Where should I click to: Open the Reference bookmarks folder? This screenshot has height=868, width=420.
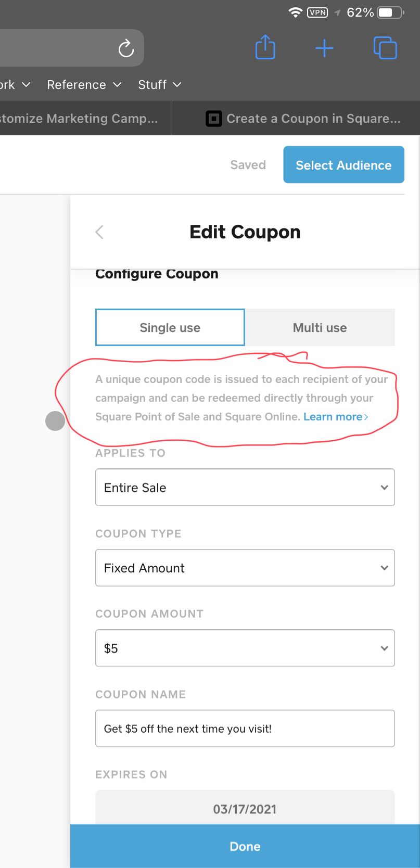tap(84, 85)
